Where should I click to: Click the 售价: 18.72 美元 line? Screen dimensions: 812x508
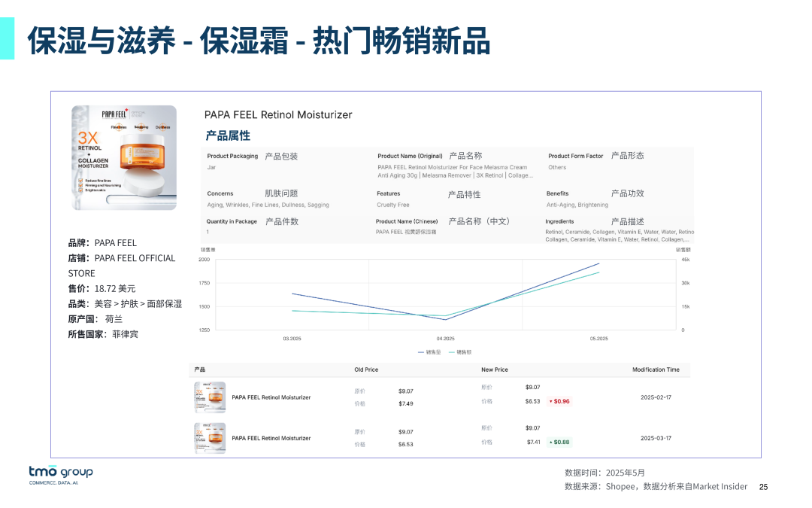pyautogui.click(x=102, y=289)
